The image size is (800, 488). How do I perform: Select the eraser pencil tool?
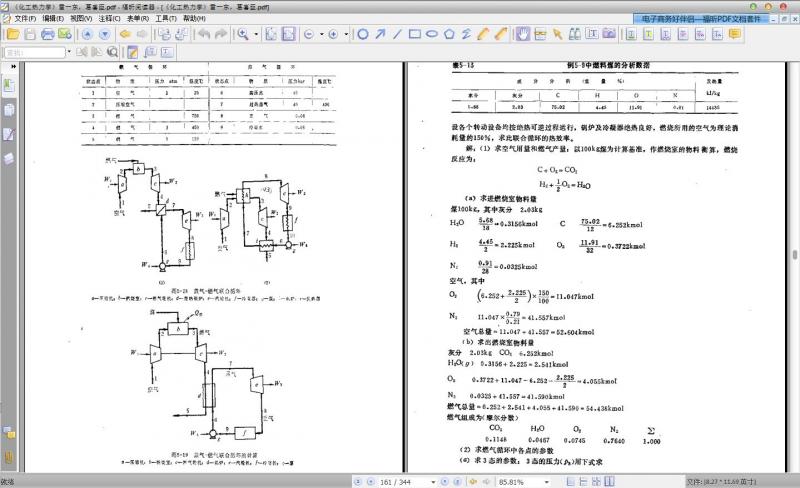coord(501,34)
